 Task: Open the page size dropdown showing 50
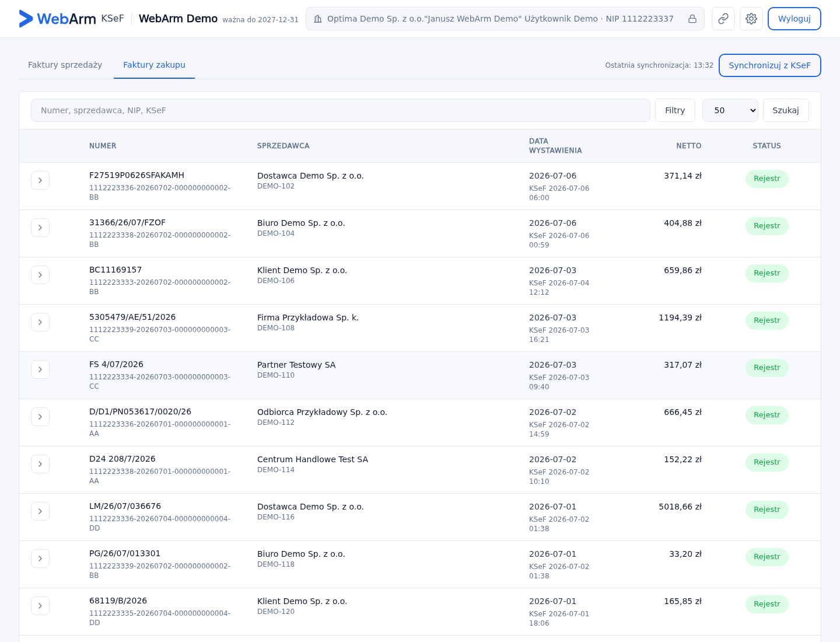(730, 110)
